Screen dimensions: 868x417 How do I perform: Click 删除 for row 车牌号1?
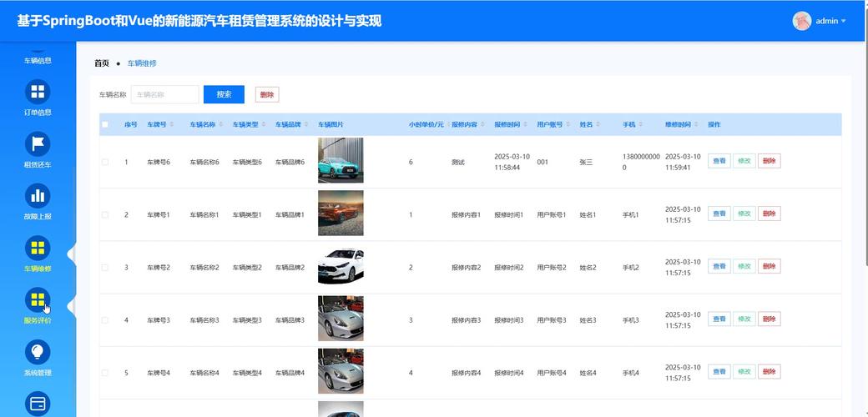(769, 214)
